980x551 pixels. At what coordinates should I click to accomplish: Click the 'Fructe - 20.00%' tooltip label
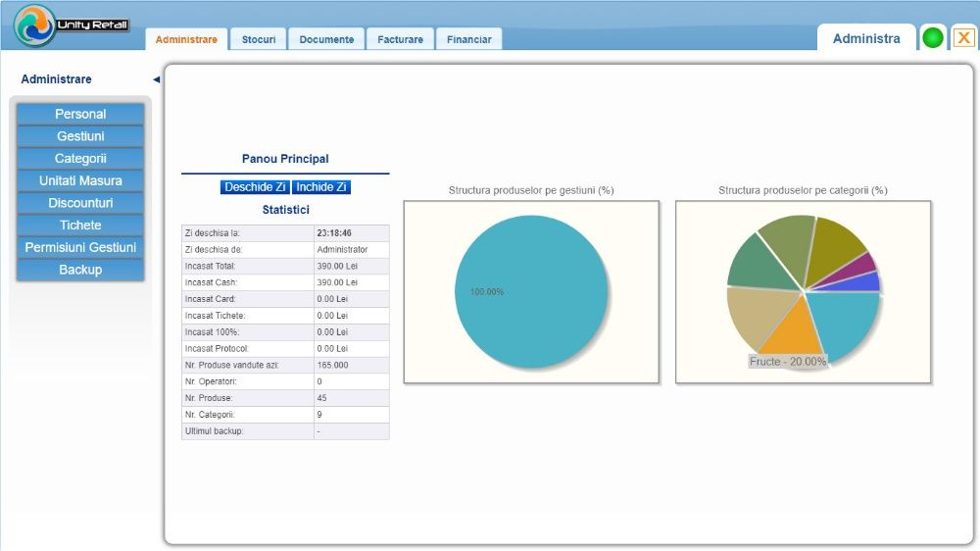[788, 362]
